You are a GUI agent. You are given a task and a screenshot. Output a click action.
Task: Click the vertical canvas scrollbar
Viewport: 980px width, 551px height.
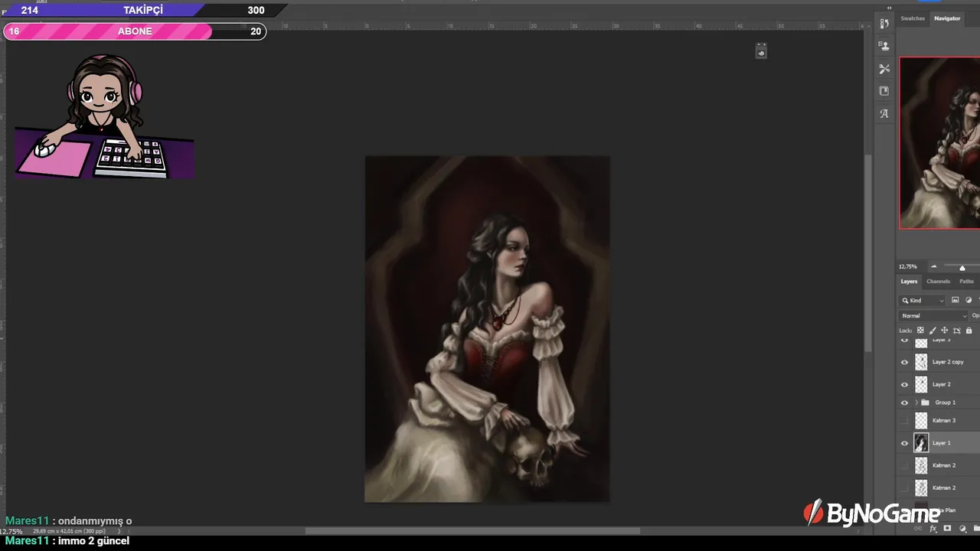click(x=867, y=253)
